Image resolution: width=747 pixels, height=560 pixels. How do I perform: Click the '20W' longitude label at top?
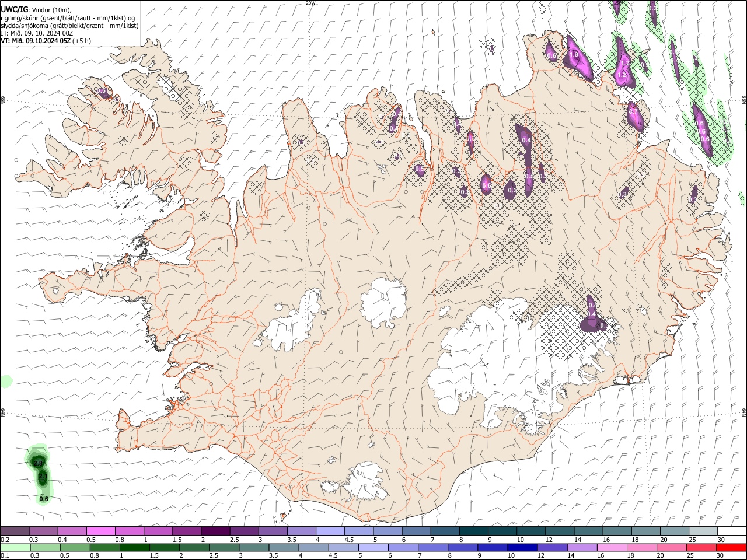click(310, 3)
